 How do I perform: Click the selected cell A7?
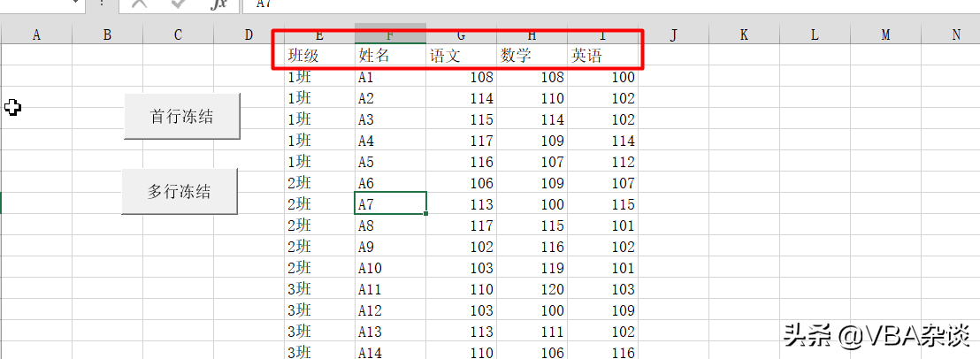pos(390,203)
